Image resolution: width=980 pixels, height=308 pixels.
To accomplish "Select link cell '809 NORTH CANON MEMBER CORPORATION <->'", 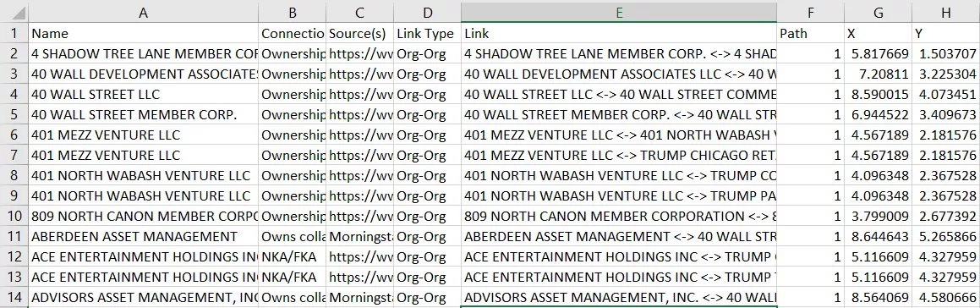I will [620, 216].
